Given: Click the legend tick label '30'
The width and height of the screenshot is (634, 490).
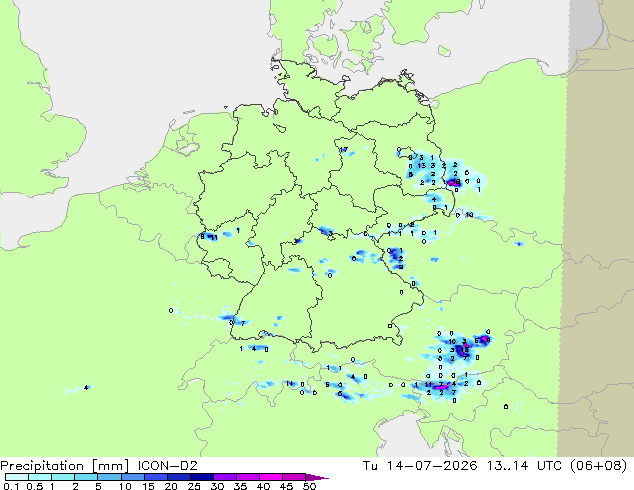Looking at the screenshot, I should [x=217, y=486].
